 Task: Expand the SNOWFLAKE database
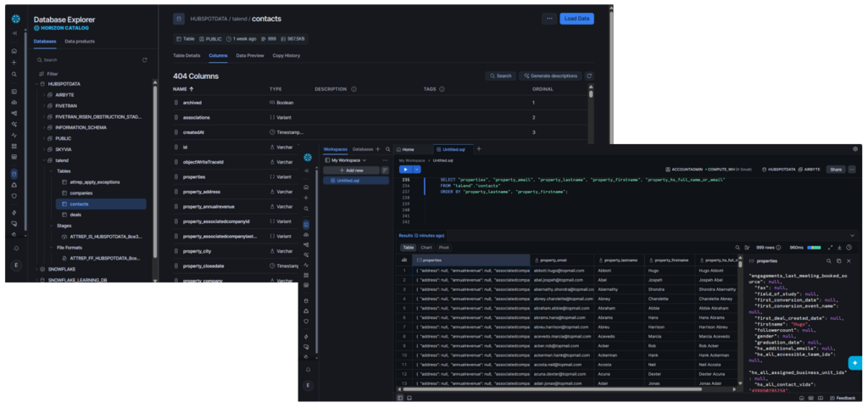[x=36, y=269]
